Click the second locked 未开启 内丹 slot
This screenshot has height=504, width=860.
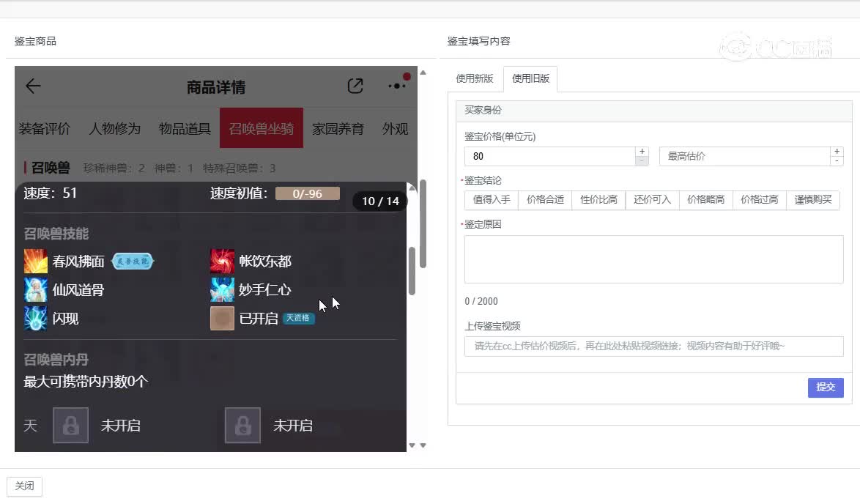click(x=242, y=425)
